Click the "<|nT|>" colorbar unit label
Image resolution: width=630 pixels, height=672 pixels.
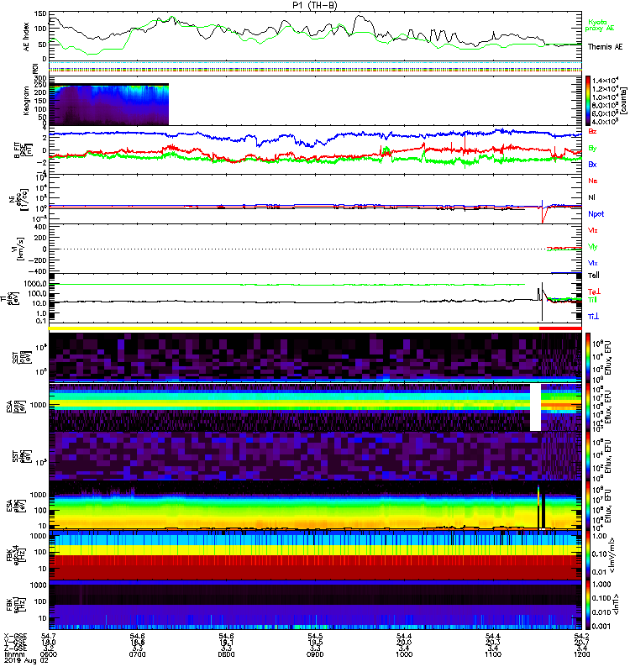point(616,604)
